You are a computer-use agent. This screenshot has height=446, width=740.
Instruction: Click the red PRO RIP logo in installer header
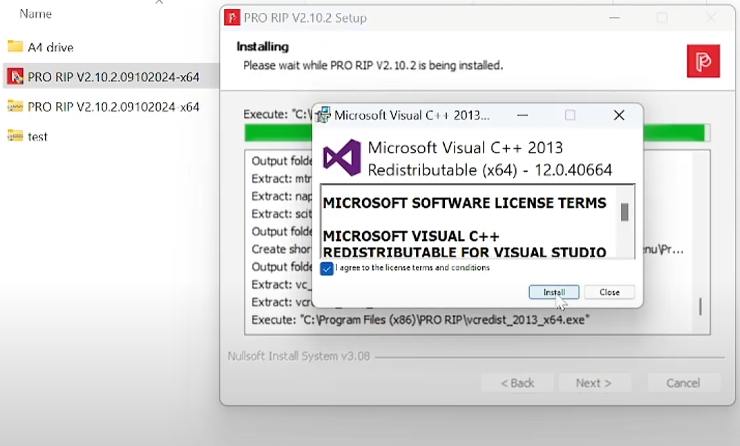pyautogui.click(x=703, y=61)
